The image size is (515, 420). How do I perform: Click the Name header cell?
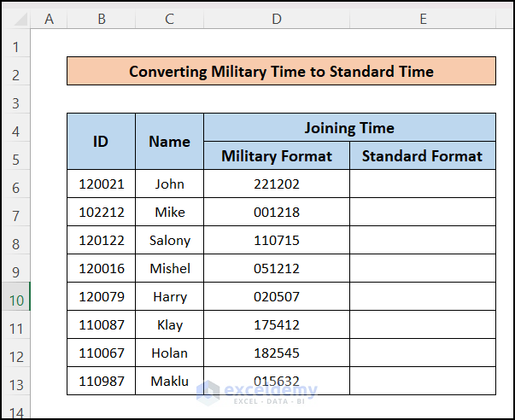[169, 142]
